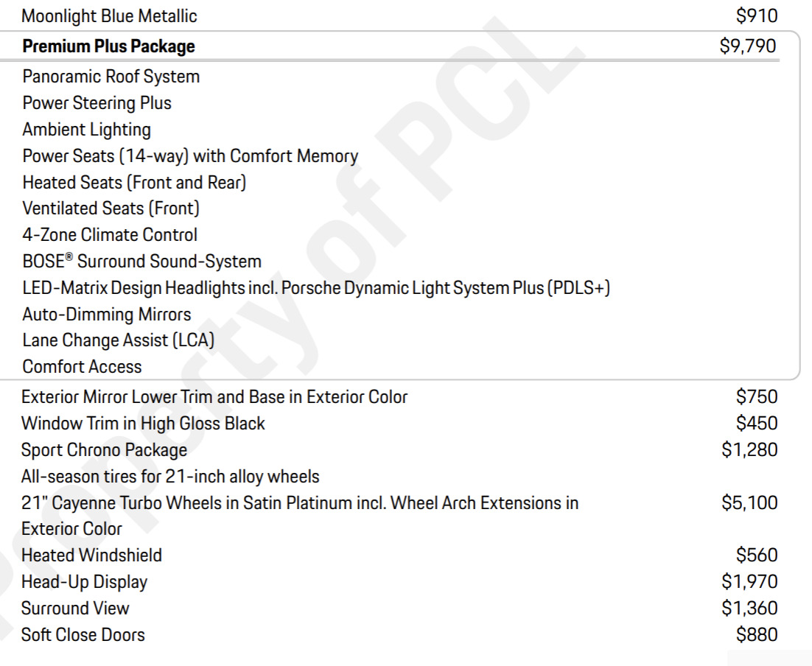
Task: Click the Sport Chrono Package line
Action: pyautogui.click(x=104, y=449)
